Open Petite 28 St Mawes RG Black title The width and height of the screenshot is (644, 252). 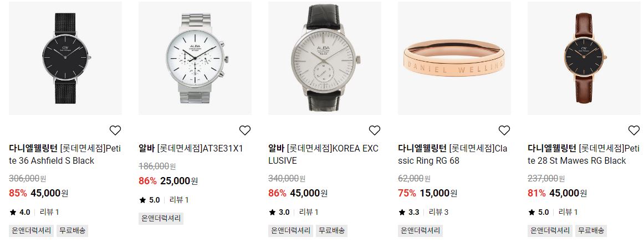(584, 154)
